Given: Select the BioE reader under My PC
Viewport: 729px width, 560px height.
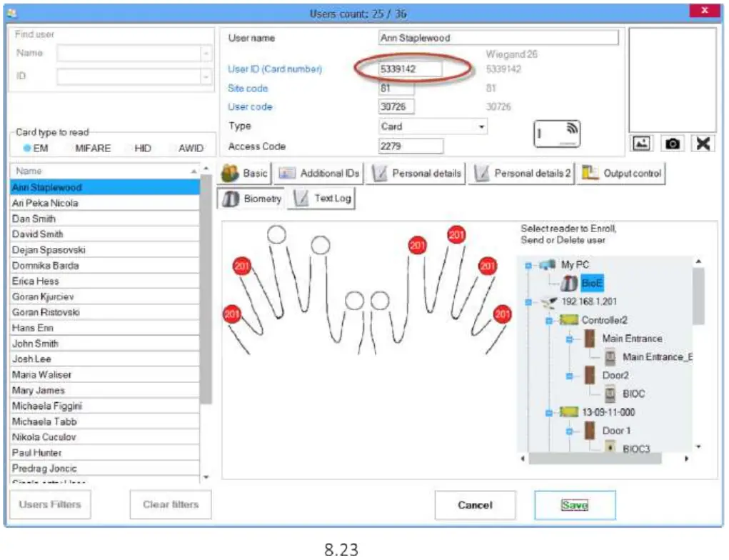Looking at the screenshot, I should tap(592, 284).
